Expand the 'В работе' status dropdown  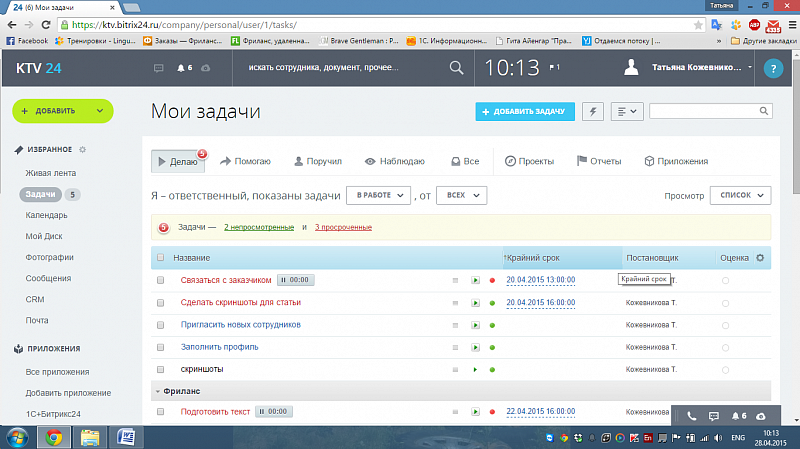click(x=378, y=195)
